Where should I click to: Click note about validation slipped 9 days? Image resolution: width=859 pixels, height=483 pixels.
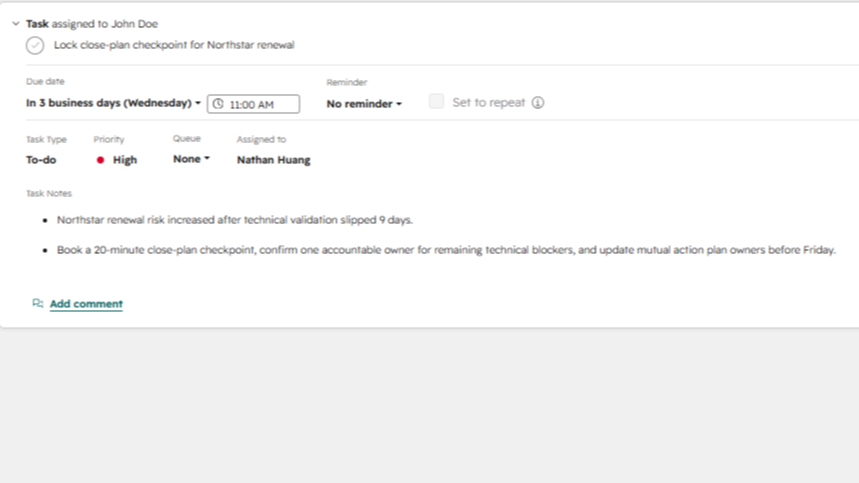(x=234, y=220)
